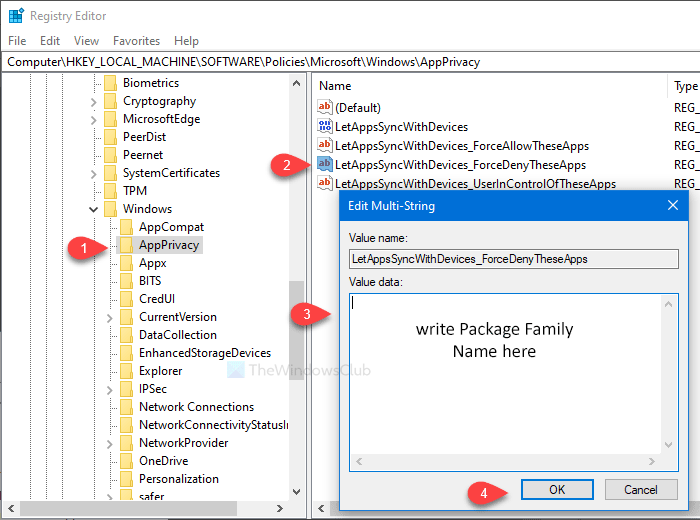Image resolution: width=700 pixels, height=520 pixels.
Task: Click the Registry Editor app icon
Action: pos(17,16)
